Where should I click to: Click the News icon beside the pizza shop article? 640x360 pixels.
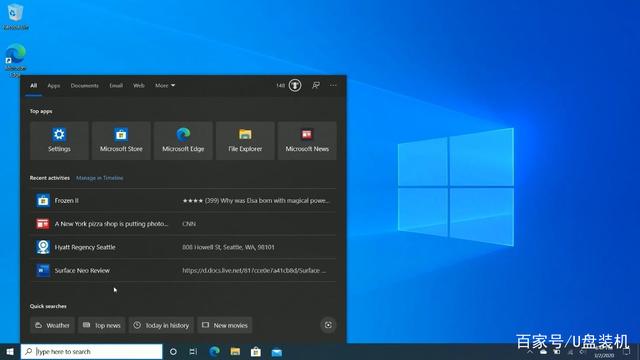[x=43, y=224]
